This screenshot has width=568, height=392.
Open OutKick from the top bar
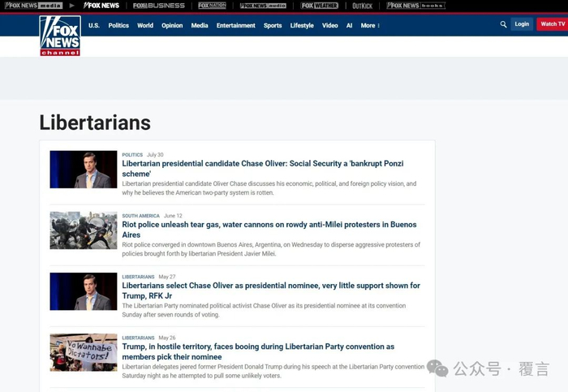point(362,6)
